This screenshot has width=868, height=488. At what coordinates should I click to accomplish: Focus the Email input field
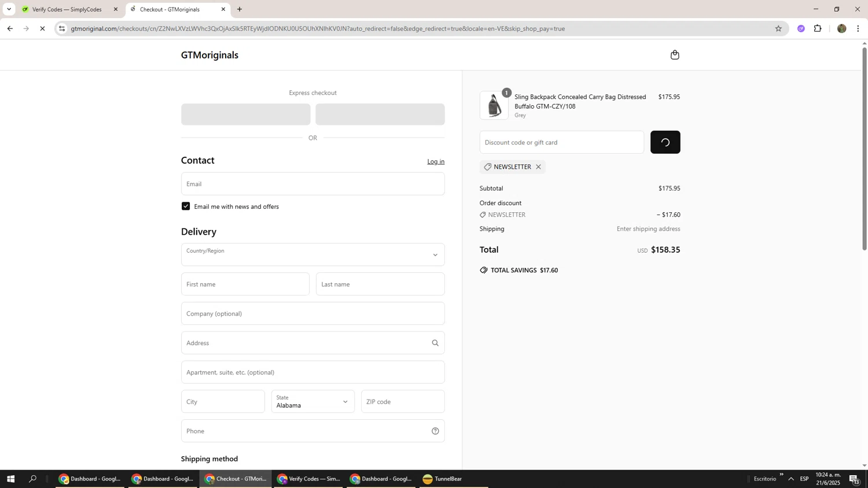coord(313,184)
